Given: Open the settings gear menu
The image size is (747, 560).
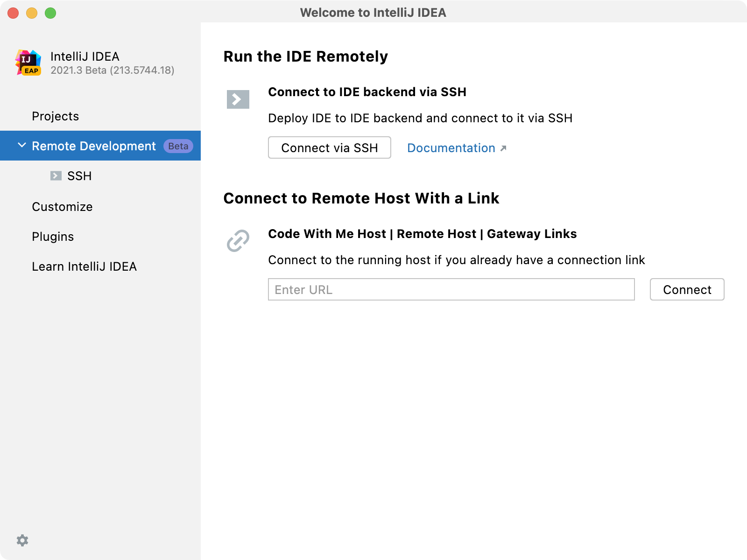Looking at the screenshot, I should pos(22,540).
